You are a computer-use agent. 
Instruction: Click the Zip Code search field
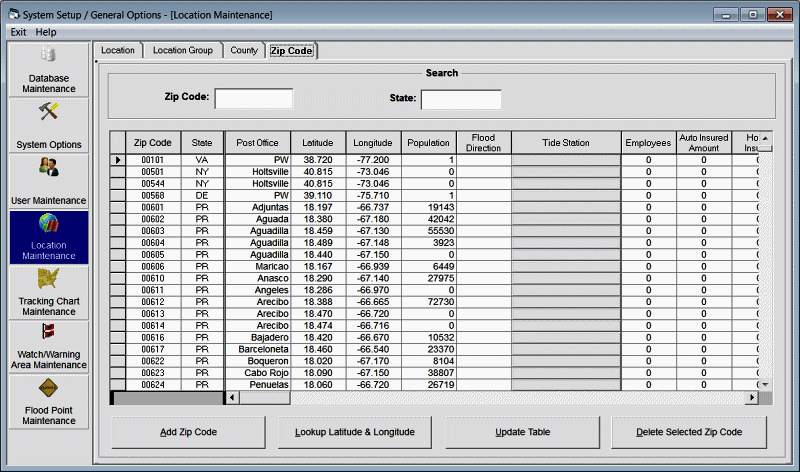[254, 98]
